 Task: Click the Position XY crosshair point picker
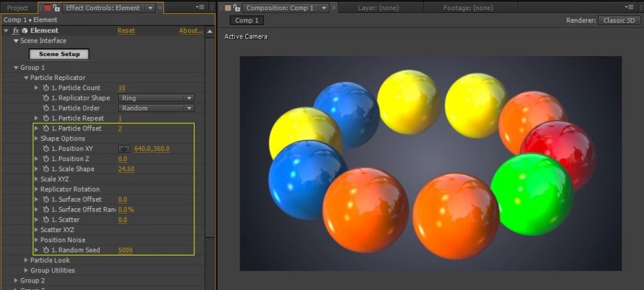pos(124,148)
